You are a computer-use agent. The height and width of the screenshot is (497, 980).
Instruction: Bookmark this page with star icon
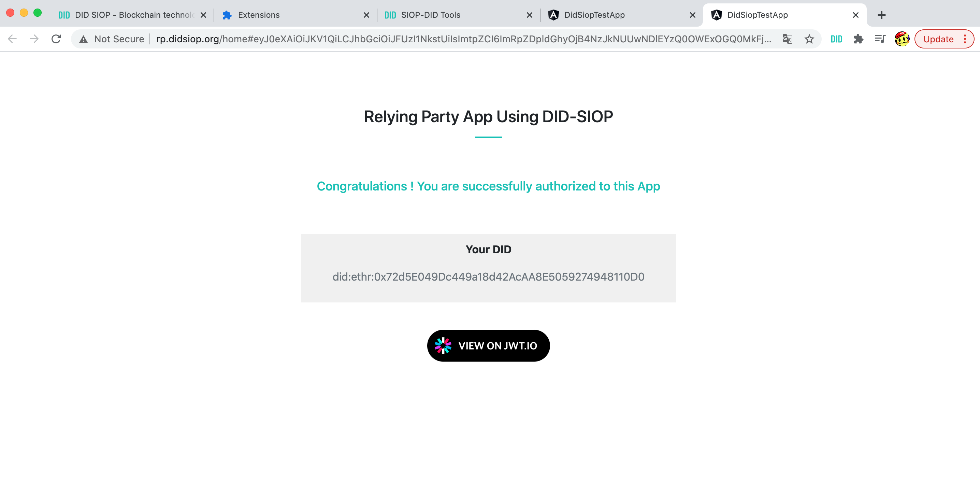[x=809, y=39]
